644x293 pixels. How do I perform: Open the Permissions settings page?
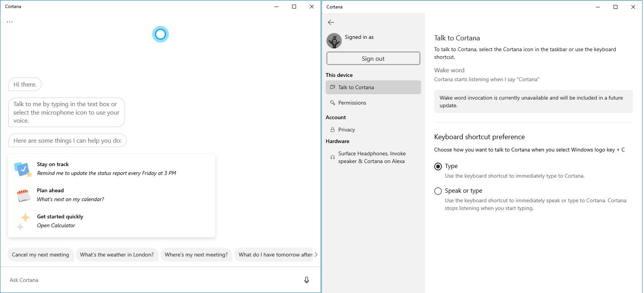(352, 103)
